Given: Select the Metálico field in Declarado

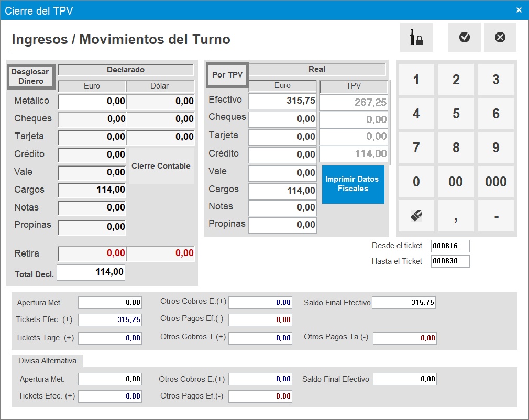Looking at the screenshot, I should click(91, 101).
